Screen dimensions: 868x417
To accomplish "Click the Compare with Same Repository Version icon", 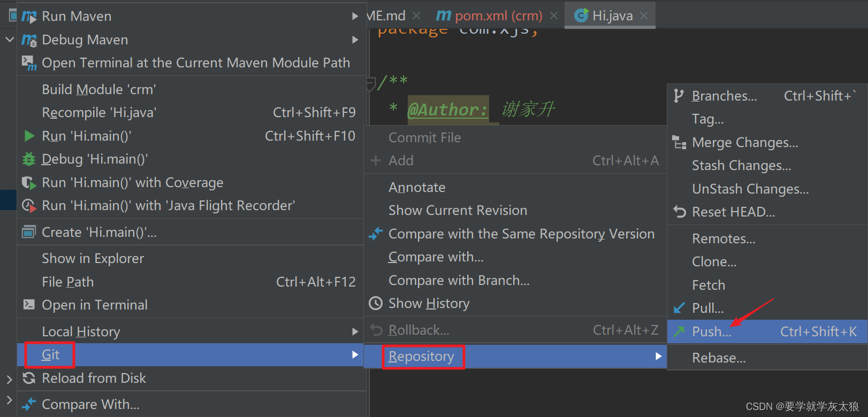I will pos(376,234).
